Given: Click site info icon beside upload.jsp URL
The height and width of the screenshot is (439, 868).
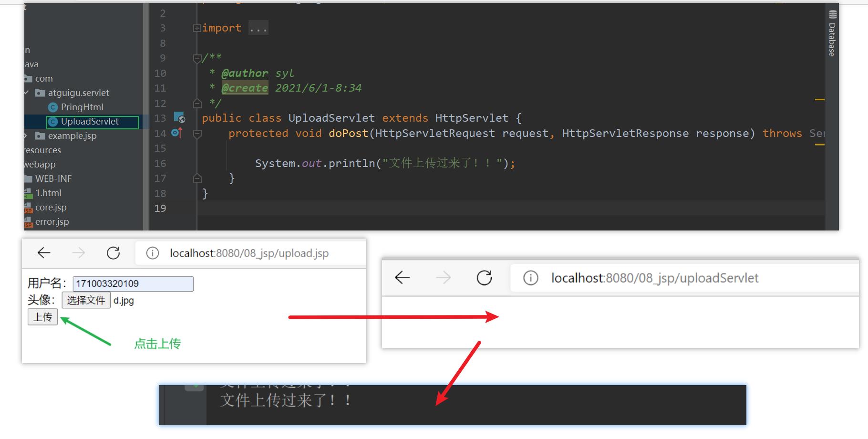Looking at the screenshot, I should (x=153, y=253).
